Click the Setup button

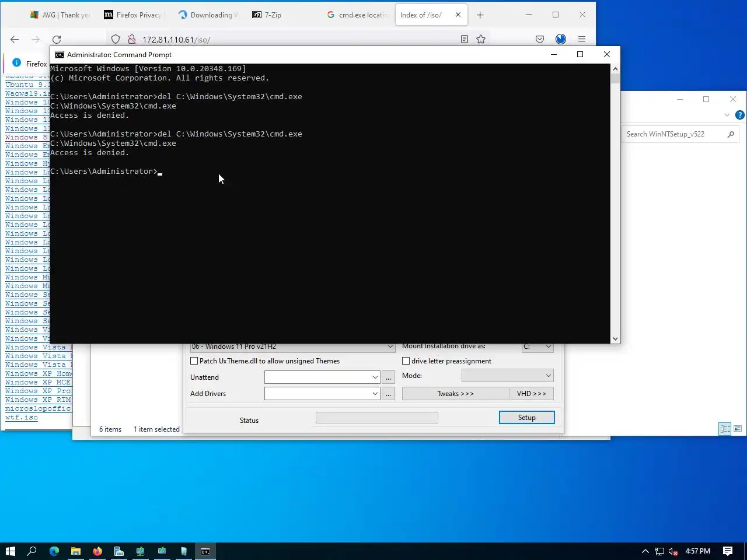coord(527,418)
